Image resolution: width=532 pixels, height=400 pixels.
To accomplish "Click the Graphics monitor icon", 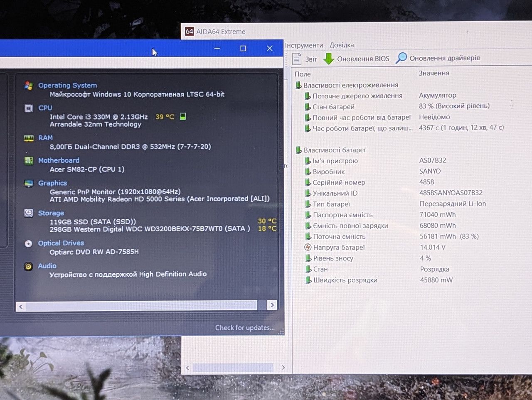I will 29,184.
